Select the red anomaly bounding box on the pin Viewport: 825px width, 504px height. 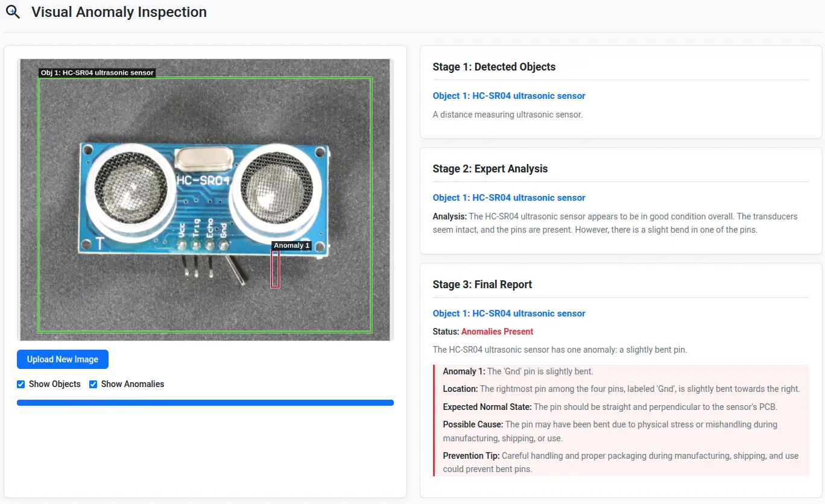(x=275, y=269)
